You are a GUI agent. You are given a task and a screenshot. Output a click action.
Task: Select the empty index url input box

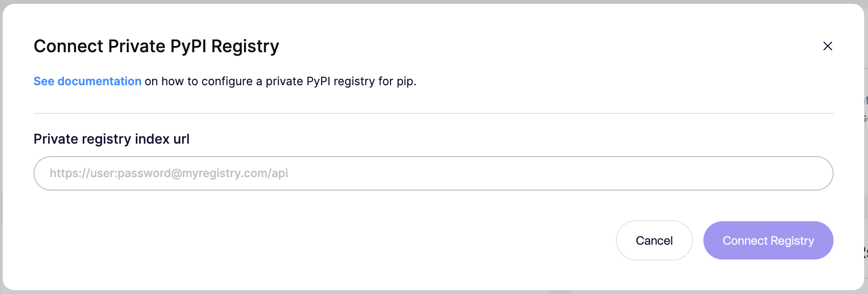(433, 173)
